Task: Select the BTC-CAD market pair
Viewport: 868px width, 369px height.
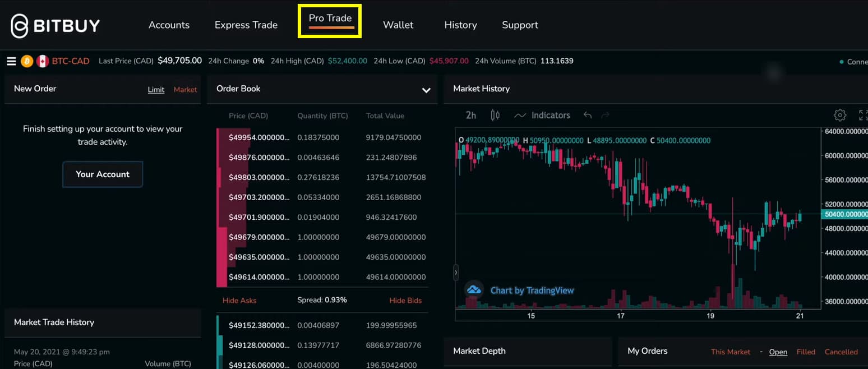Action: 71,61
